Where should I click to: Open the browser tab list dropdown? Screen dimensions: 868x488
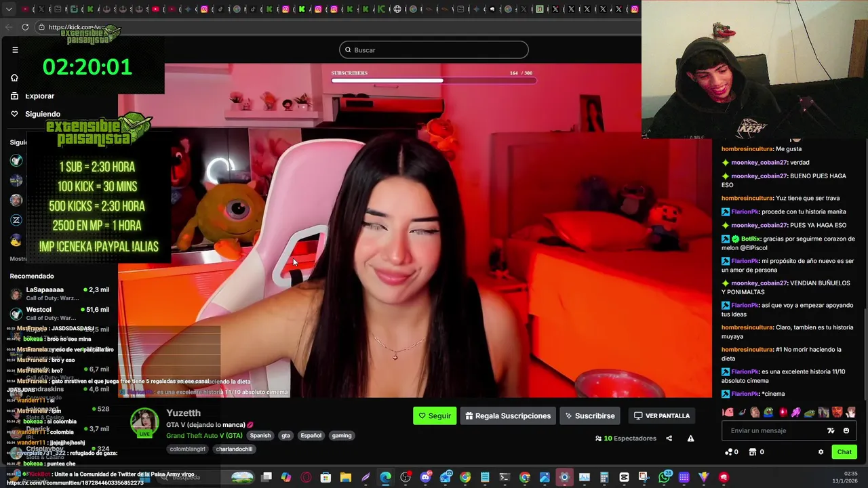tap(9, 9)
